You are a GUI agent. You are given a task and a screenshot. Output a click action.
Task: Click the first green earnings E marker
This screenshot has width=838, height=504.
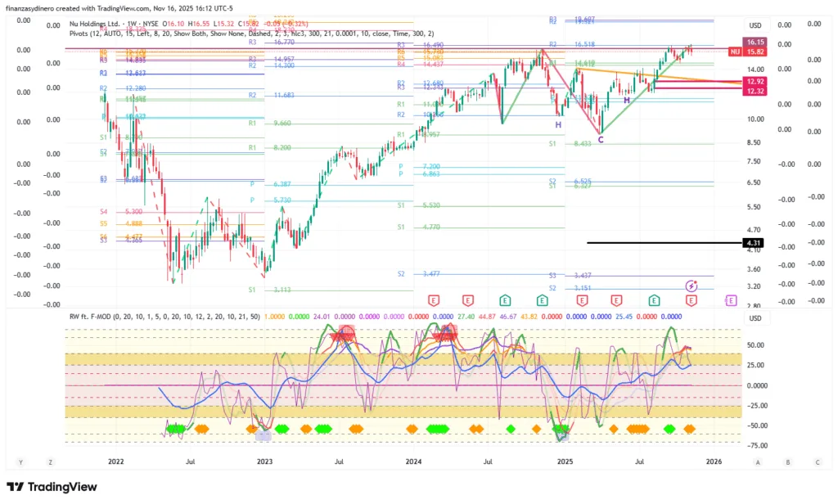(506, 301)
